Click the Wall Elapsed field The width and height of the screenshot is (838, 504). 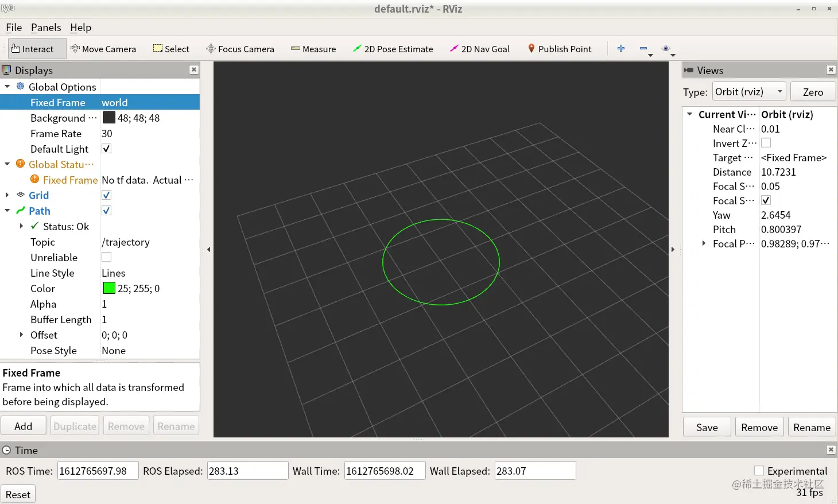[535, 471]
